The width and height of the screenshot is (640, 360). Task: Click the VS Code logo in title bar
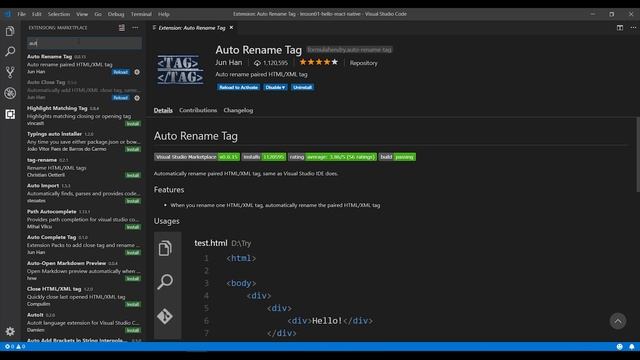[x=8, y=14]
